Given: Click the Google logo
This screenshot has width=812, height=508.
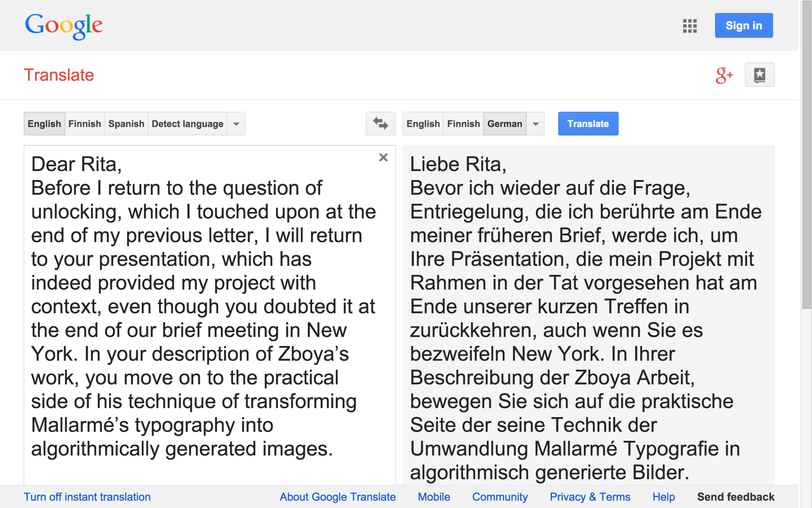Looking at the screenshot, I should [64, 25].
